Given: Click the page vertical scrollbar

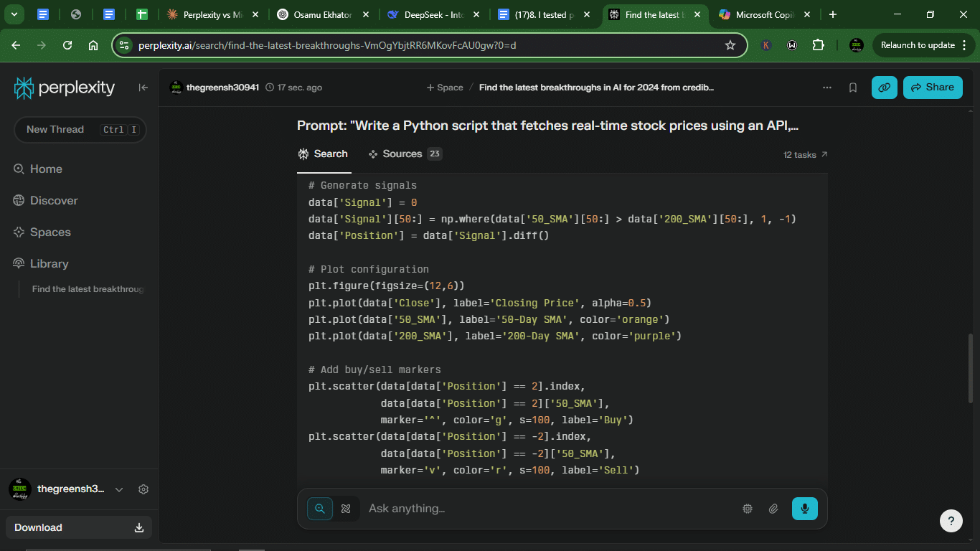Looking at the screenshot, I should [970, 368].
